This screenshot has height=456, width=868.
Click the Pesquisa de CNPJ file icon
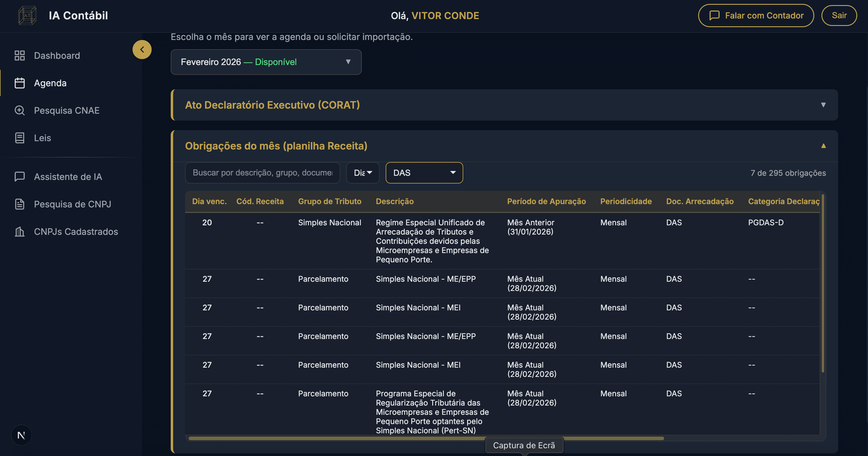[x=19, y=204]
